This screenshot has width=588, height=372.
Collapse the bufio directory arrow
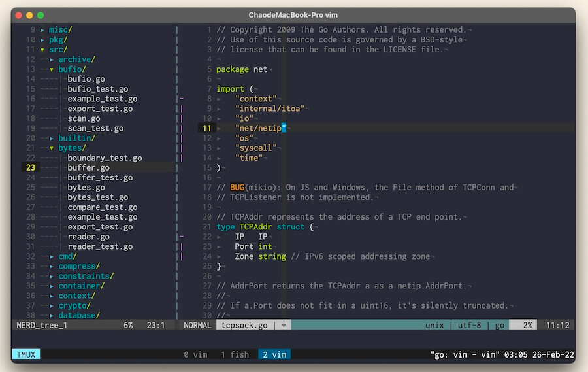point(52,69)
